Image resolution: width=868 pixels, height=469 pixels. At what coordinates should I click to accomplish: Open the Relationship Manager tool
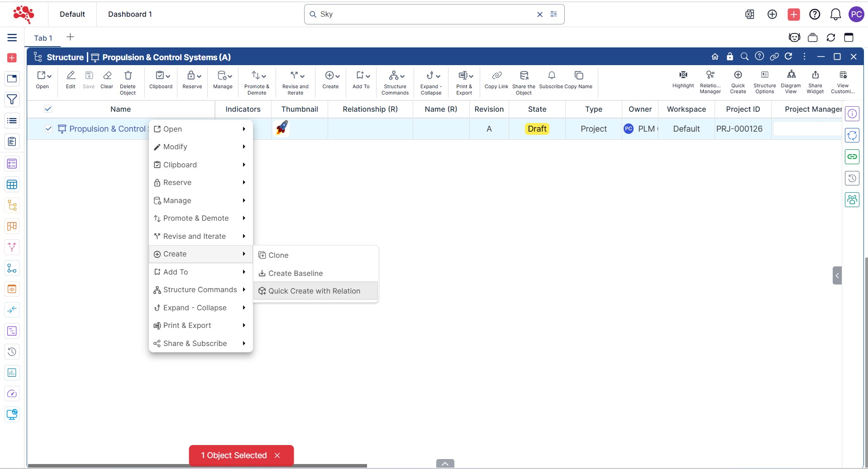point(710,75)
